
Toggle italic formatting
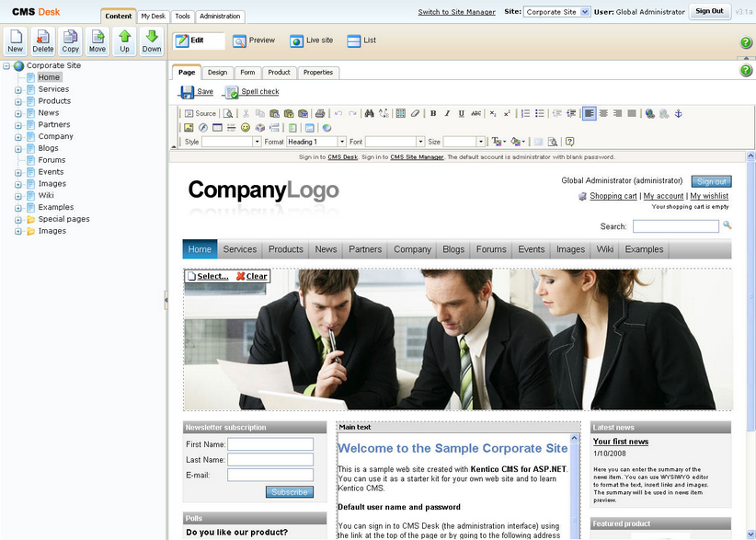[447, 113]
